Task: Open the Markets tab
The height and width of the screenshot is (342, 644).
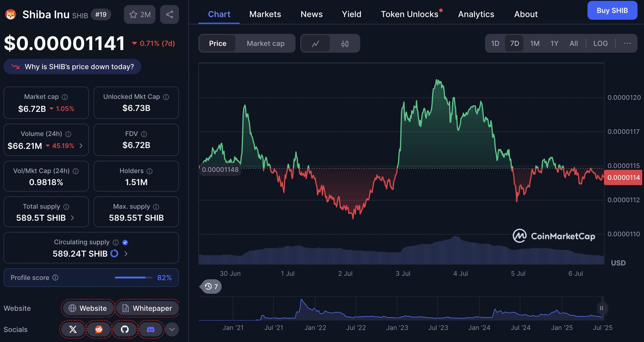Action: (x=265, y=14)
